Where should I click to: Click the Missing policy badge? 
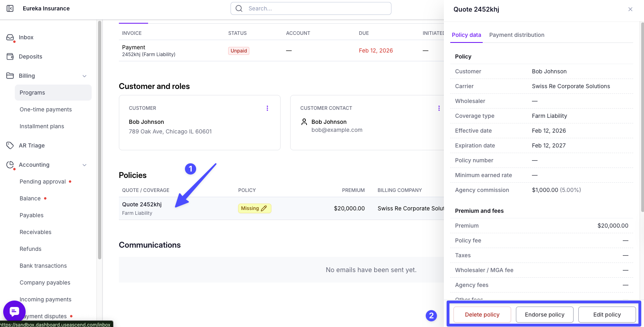click(x=255, y=208)
